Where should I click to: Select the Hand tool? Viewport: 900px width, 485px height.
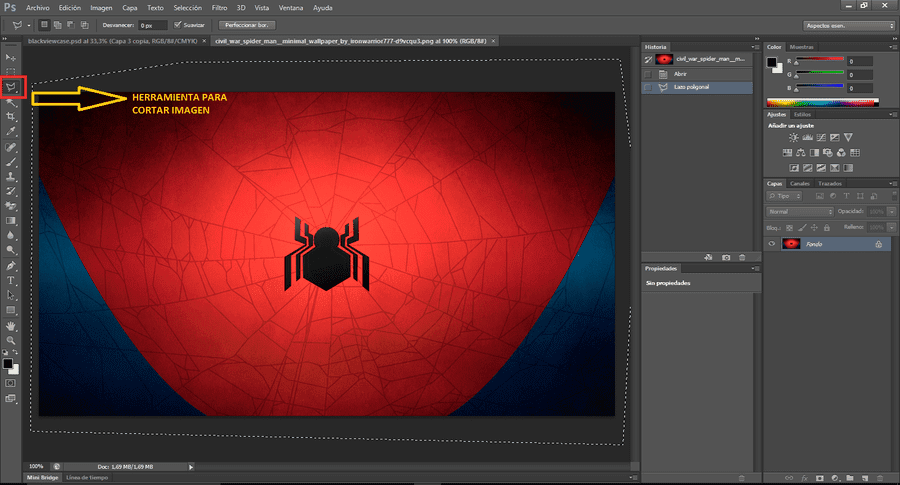[x=11, y=326]
